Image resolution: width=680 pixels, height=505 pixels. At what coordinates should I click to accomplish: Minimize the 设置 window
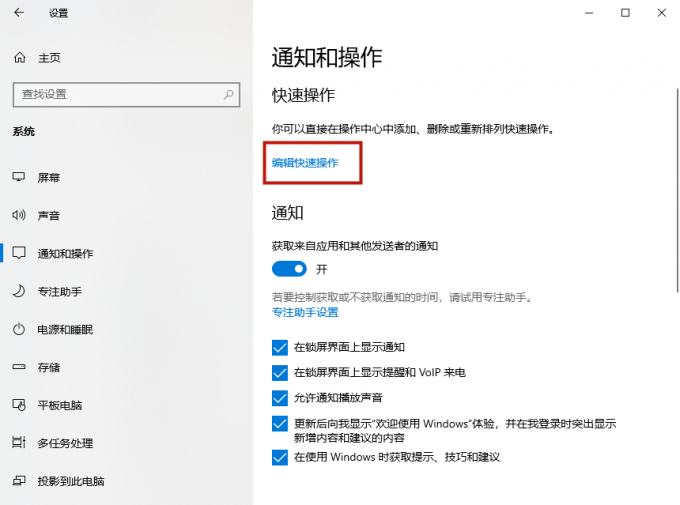[x=588, y=13]
